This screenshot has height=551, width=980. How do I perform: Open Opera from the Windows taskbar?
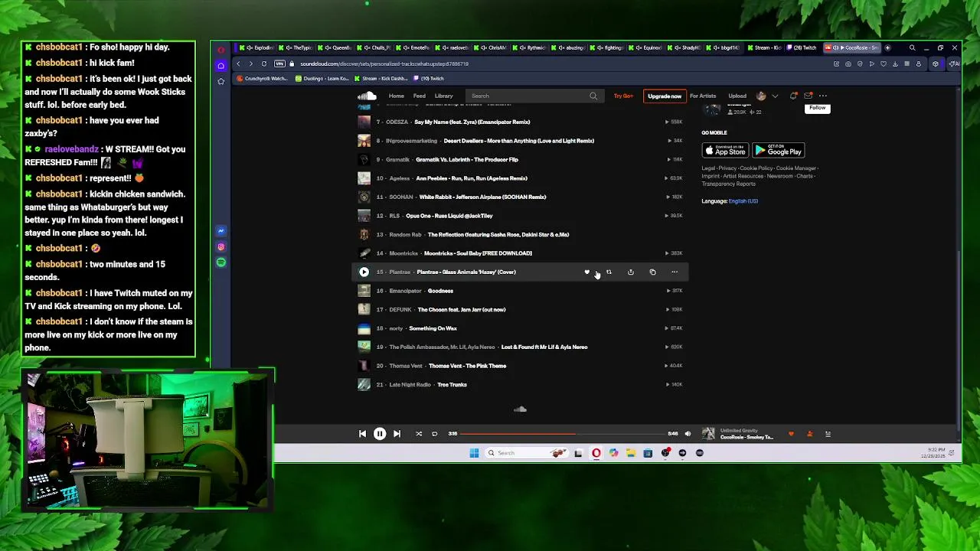tap(596, 453)
